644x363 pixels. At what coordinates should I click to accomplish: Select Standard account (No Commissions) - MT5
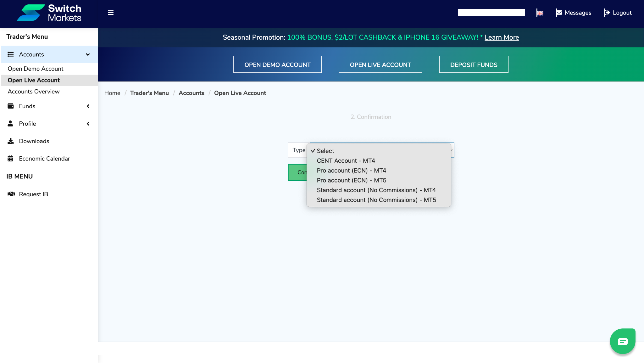pyautogui.click(x=379, y=200)
